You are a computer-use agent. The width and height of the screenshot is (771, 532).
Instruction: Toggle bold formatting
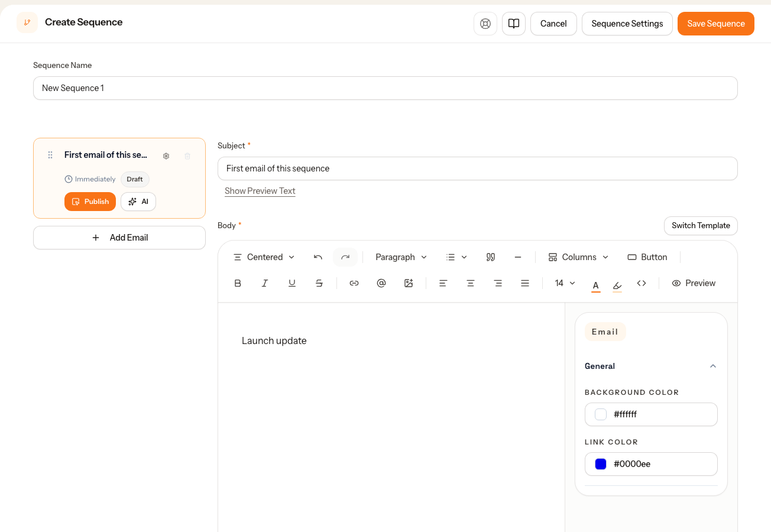point(238,283)
